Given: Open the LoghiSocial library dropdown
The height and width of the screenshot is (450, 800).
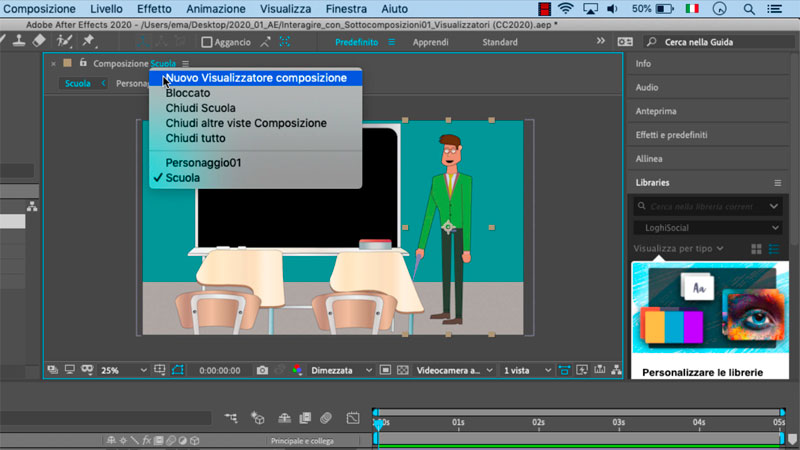Looking at the screenshot, I should (x=708, y=228).
